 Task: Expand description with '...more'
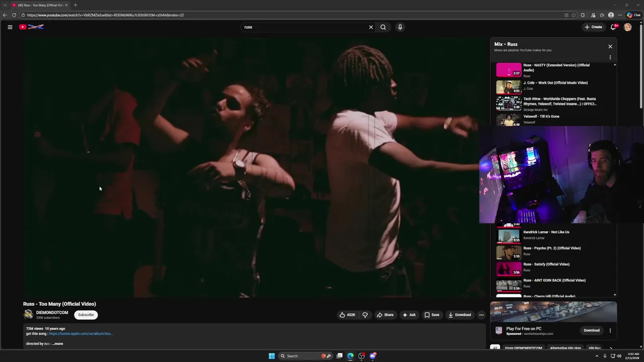(57, 344)
